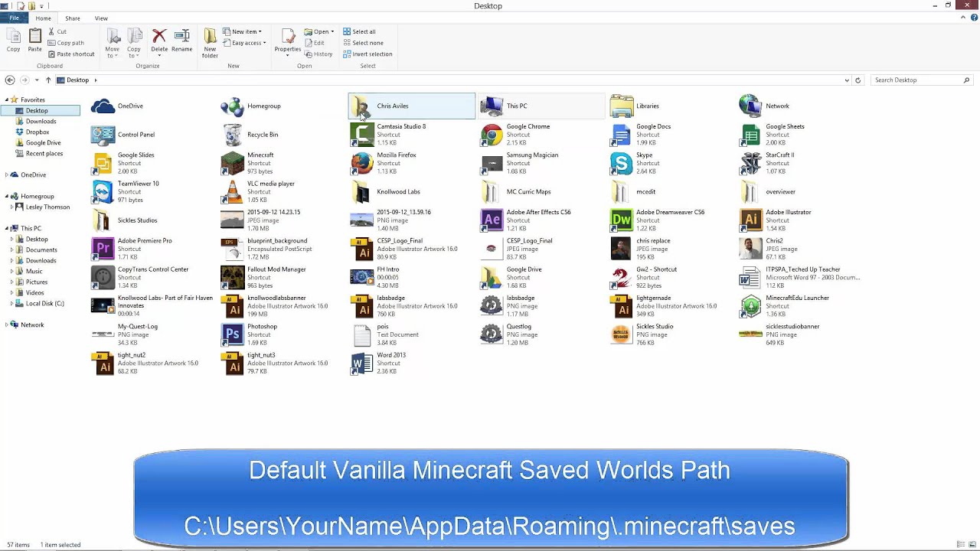This screenshot has width=980, height=551.
Task: Select Dropbox in Favorites sidebar
Action: coord(38,132)
